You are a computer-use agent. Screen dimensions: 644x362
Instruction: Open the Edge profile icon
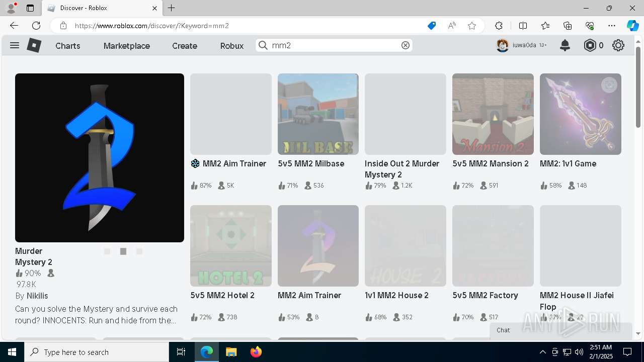coord(11,8)
